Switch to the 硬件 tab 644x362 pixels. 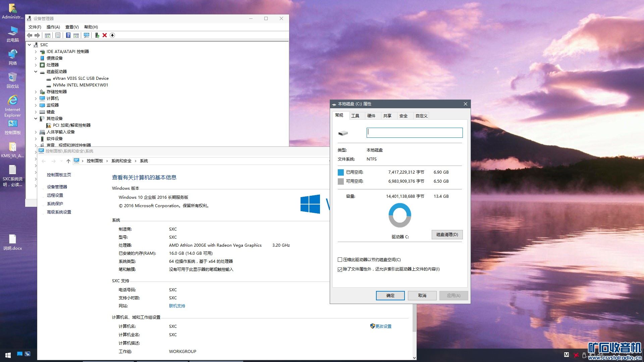point(371,116)
